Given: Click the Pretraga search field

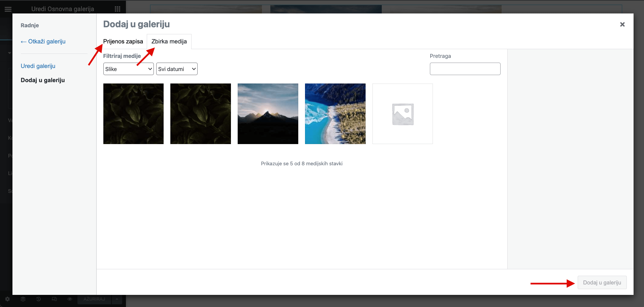Looking at the screenshot, I should point(465,69).
